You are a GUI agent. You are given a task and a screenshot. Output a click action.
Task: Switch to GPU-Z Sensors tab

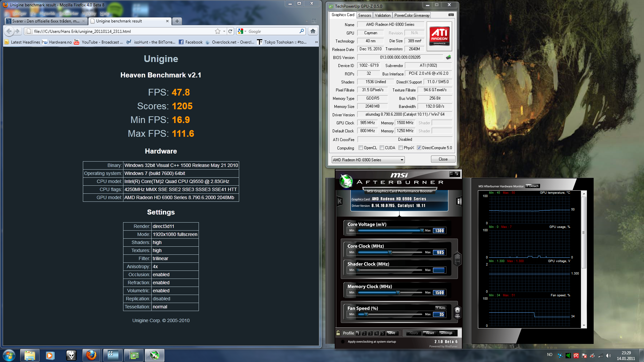click(364, 15)
